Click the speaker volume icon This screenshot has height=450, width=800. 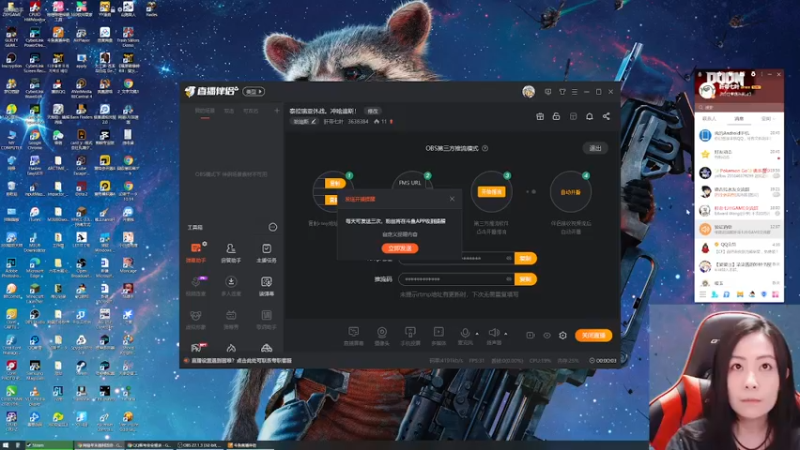pos(494,333)
